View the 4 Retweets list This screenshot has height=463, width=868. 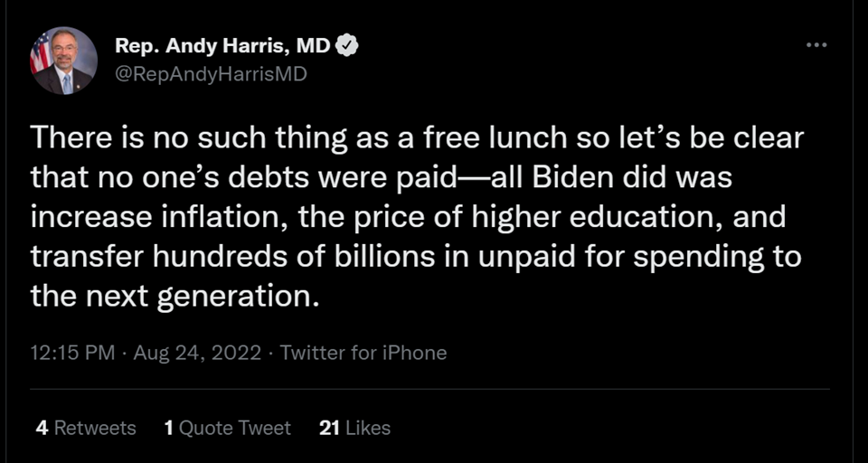[85, 428]
